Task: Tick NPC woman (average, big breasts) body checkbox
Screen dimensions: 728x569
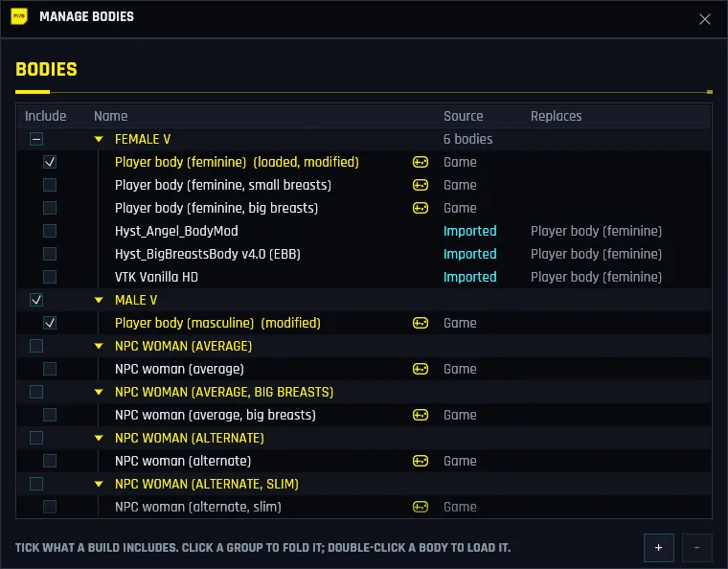Action: 50,415
